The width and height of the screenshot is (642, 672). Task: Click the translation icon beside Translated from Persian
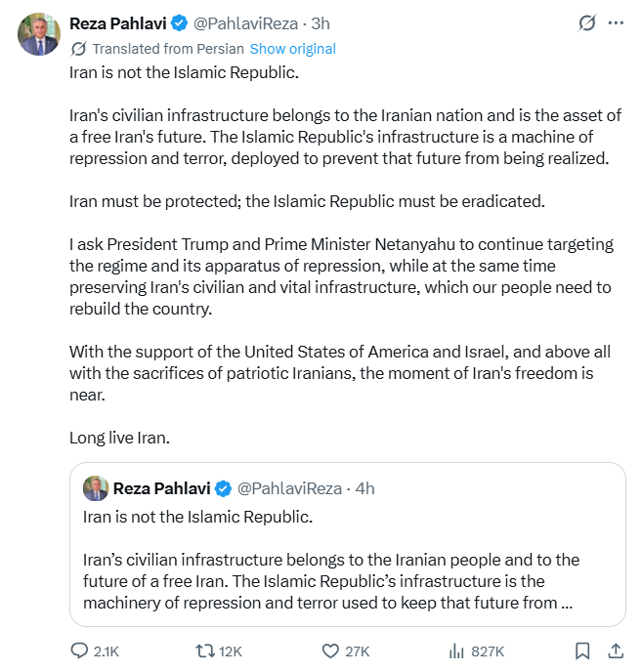pos(78,49)
